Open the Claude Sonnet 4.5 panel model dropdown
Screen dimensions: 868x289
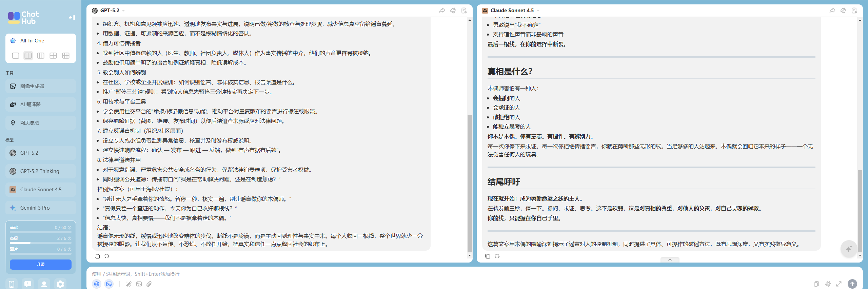click(538, 11)
